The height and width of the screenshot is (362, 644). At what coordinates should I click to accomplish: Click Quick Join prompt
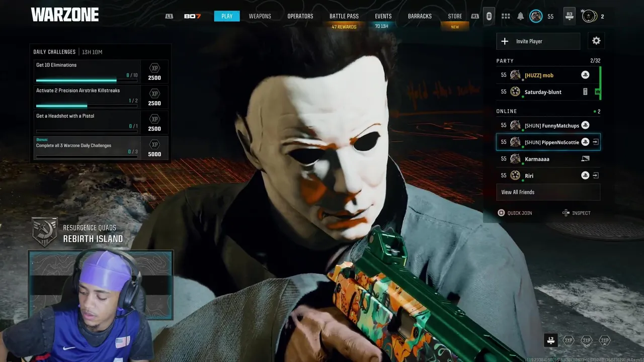tap(515, 213)
